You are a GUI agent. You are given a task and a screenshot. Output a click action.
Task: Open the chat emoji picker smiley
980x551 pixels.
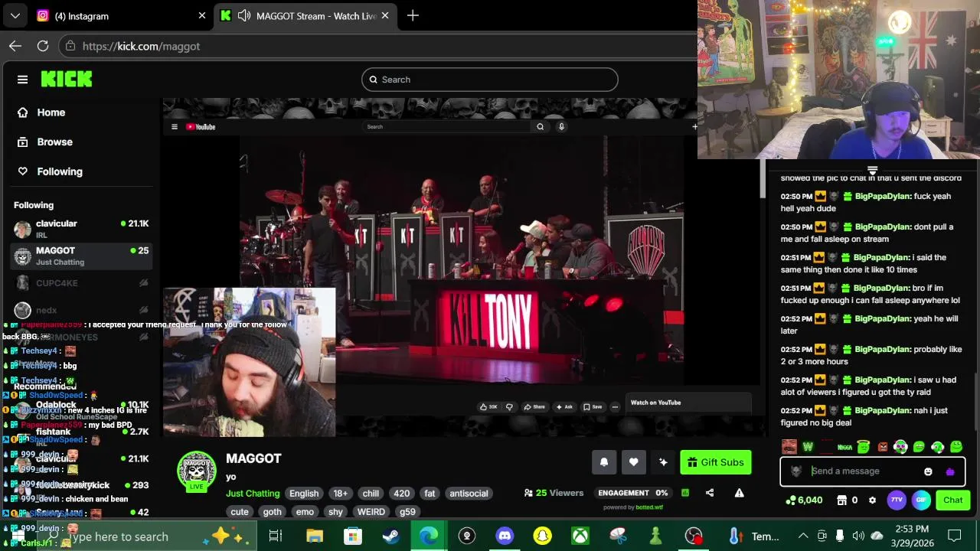point(928,471)
